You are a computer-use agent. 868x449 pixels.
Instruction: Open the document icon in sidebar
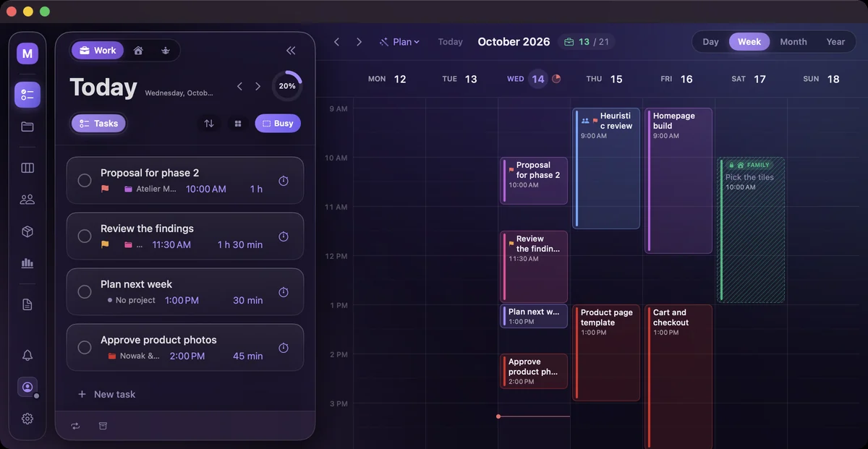(27, 304)
